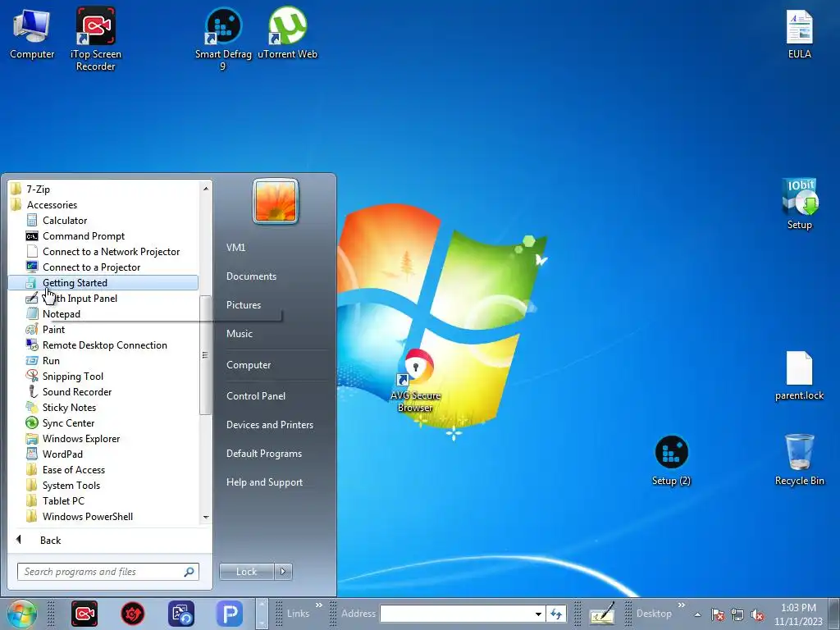
Task: Open Smart Defrag 9 desktop shortcut
Action: click(223, 39)
